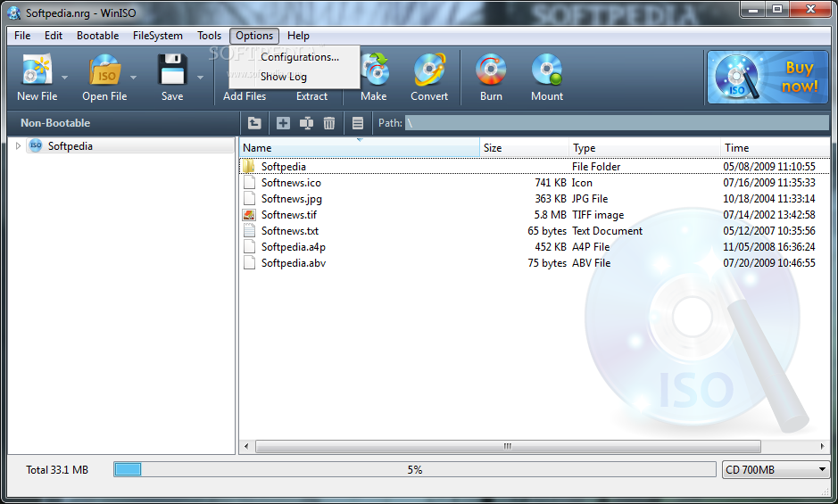This screenshot has height=504, width=838.
Task: Click the Non-Bootable label
Action: [55, 123]
